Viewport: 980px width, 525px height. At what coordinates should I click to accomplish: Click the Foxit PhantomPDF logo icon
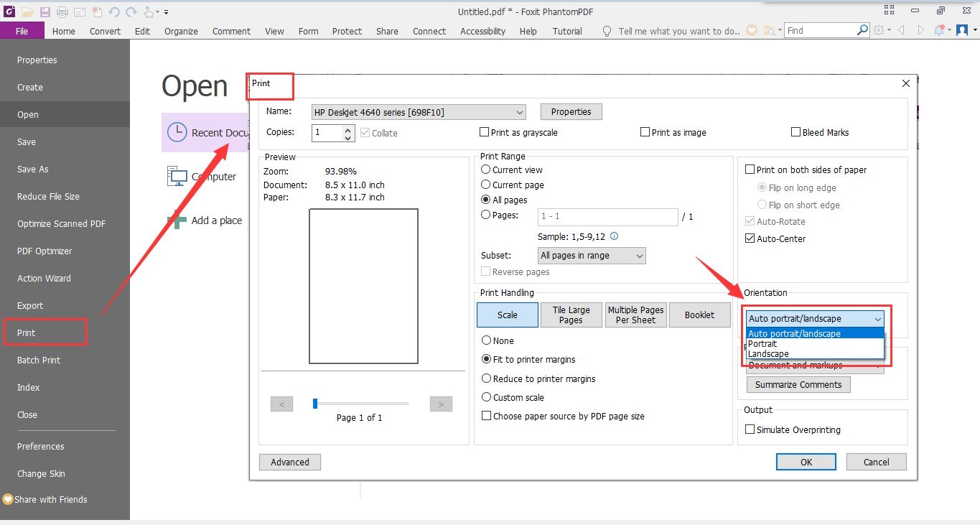(8, 11)
